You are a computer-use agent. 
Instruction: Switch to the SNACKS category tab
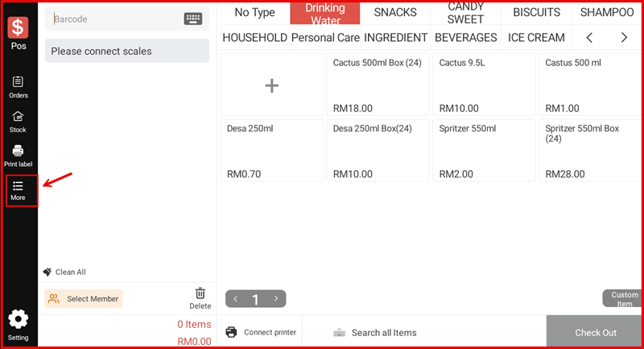click(x=395, y=12)
